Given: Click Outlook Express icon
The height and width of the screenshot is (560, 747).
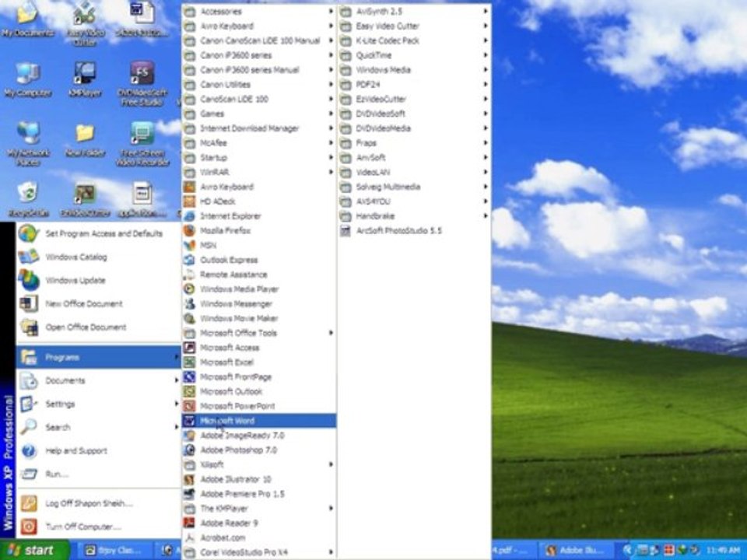Looking at the screenshot, I should click(190, 260).
